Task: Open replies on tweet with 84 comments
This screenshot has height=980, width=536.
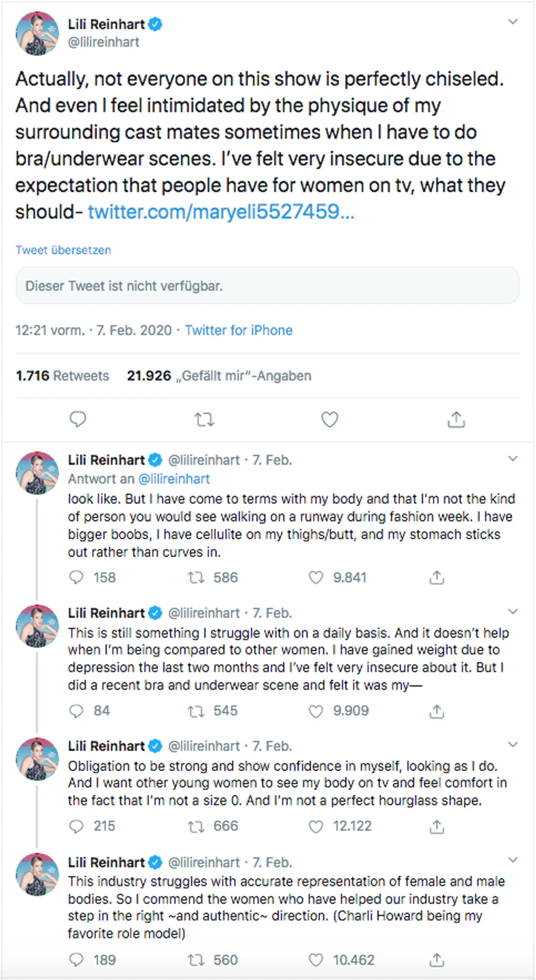Action: tap(76, 711)
